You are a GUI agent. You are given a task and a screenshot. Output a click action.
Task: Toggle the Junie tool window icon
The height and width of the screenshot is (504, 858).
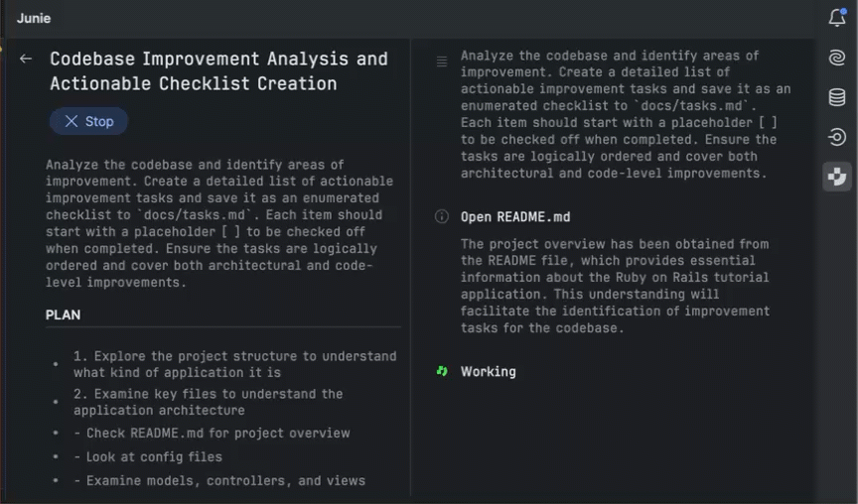[837, 177]
